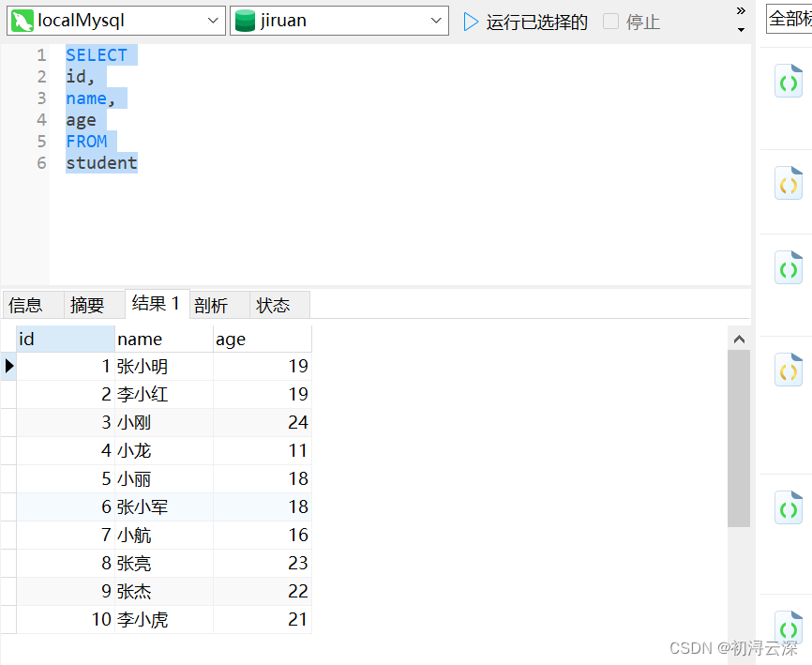
Task: Expand the toolbar overflow chevron
Action: point(741,11)
